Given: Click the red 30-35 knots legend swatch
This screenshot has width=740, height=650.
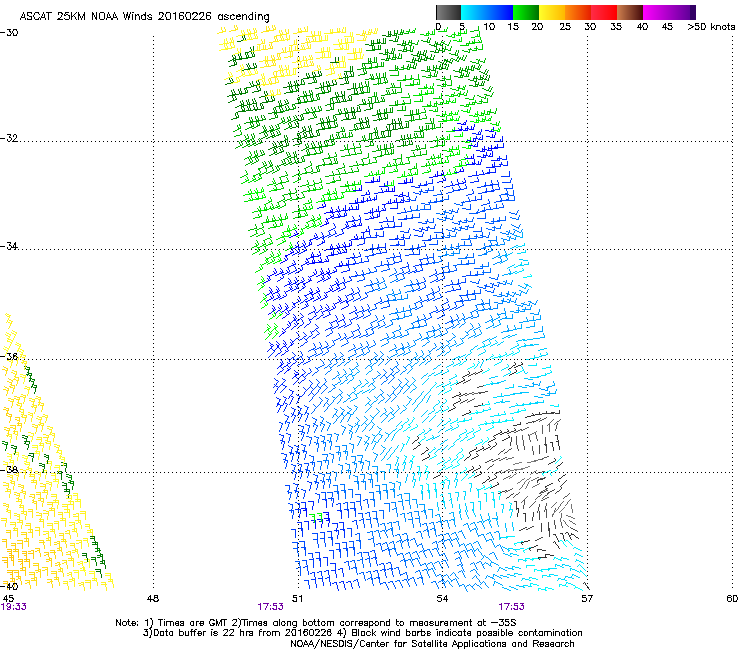Looking at the screenshot, I should pos(604,12).
